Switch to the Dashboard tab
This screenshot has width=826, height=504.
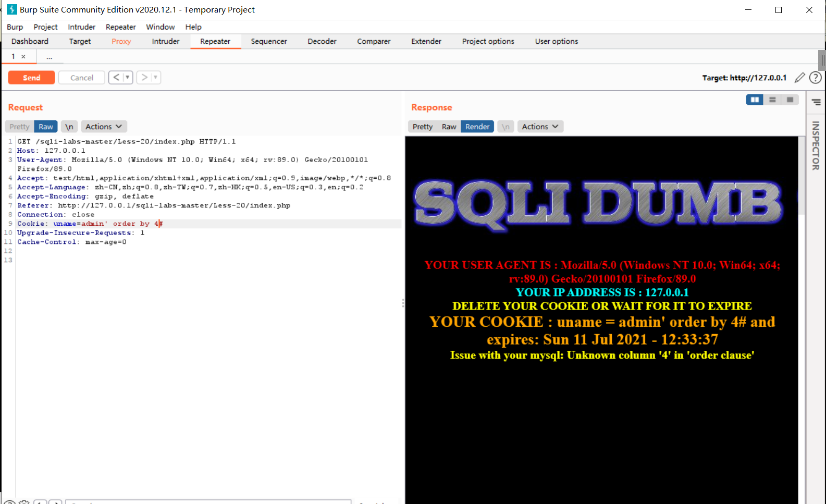click(30, 42)
